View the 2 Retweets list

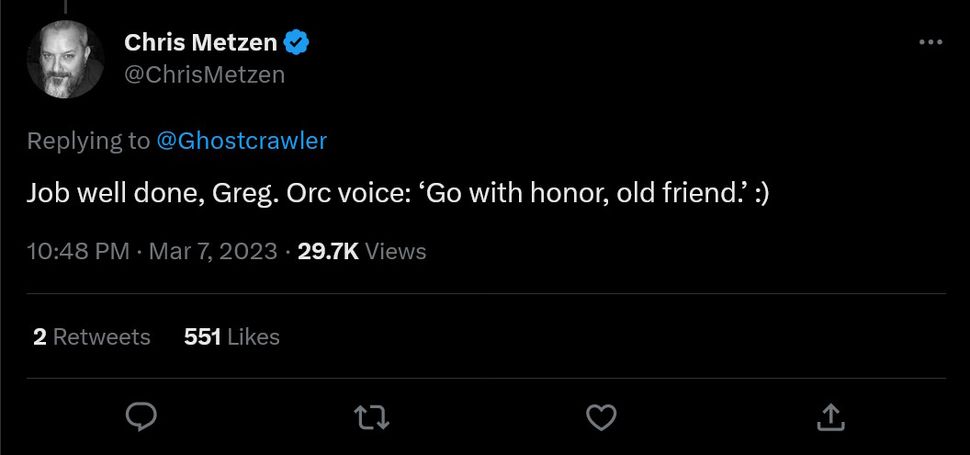(x=91, y=337)
